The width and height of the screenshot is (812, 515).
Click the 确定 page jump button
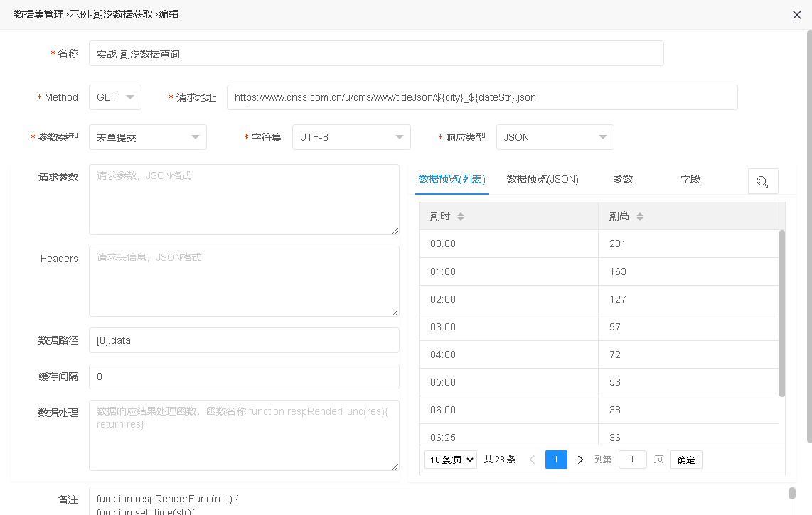point(686,460)
